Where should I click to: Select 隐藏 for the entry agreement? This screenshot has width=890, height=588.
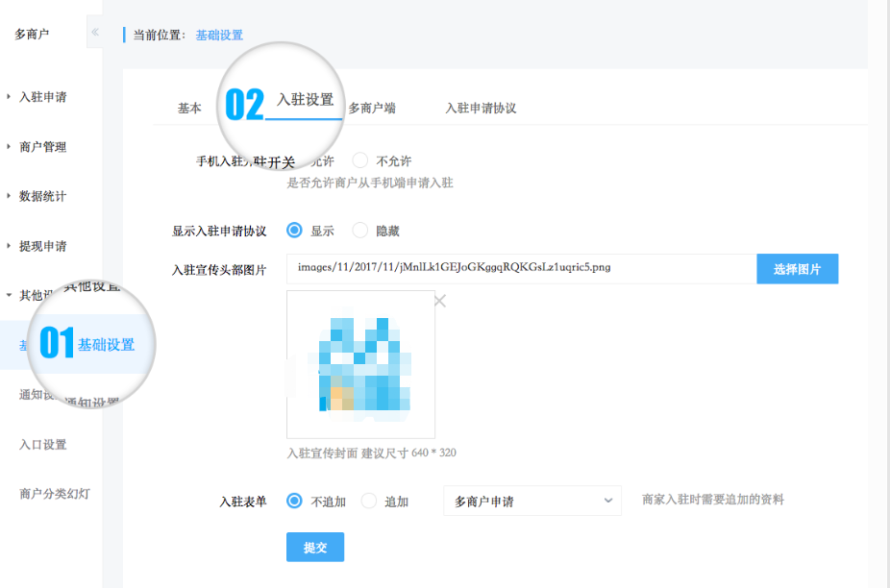[x=359, y=231]
